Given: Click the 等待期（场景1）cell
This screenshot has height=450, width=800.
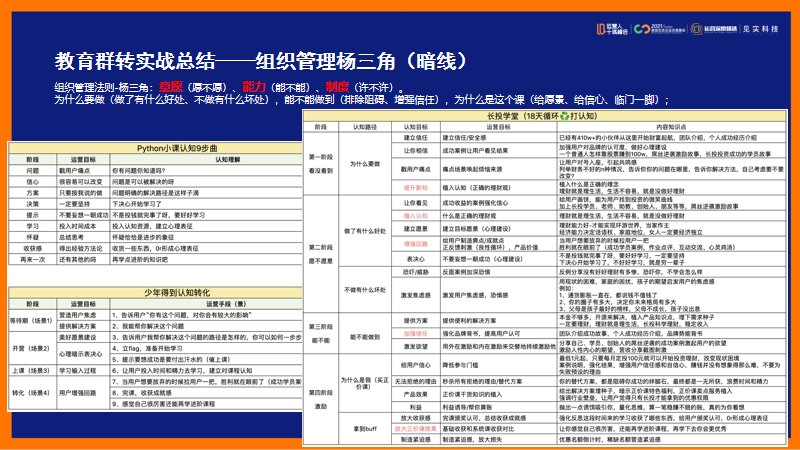Looking at the screenshot, I should point(32,320).
